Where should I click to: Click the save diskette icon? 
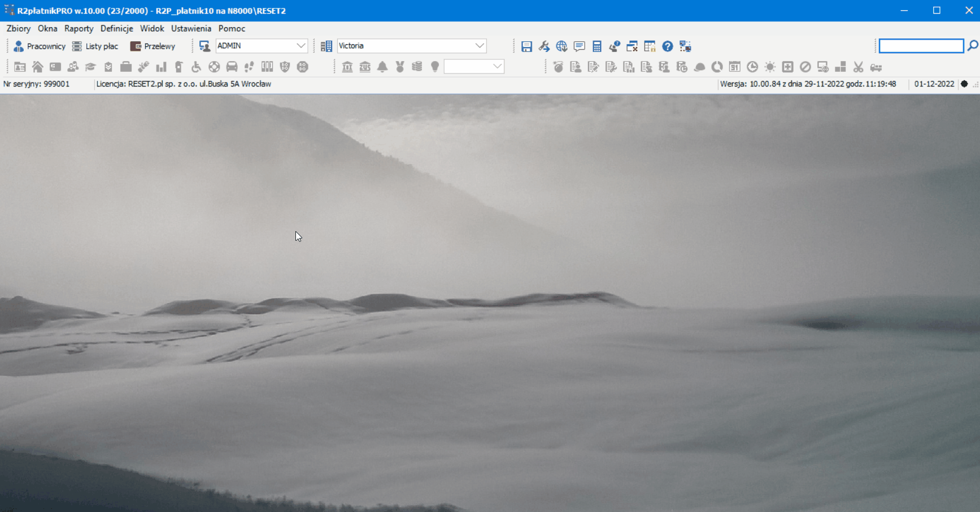(x=526, y=46)
